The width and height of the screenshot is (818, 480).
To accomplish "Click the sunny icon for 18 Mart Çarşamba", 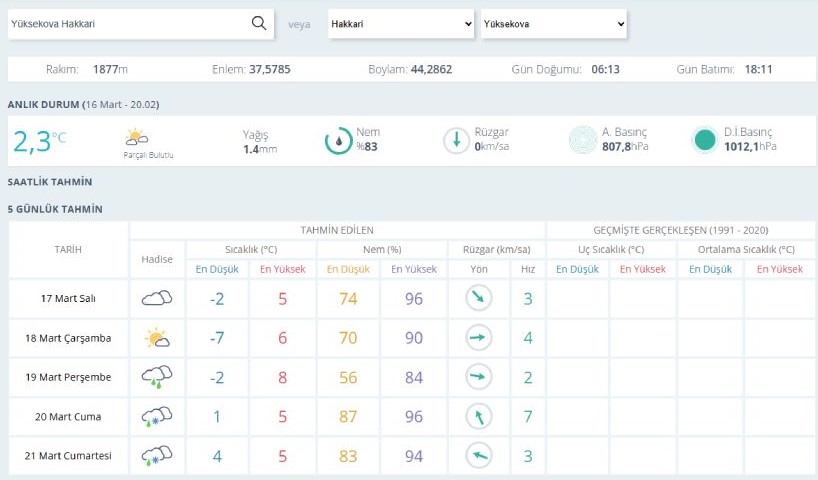I will tap(157, 338).
